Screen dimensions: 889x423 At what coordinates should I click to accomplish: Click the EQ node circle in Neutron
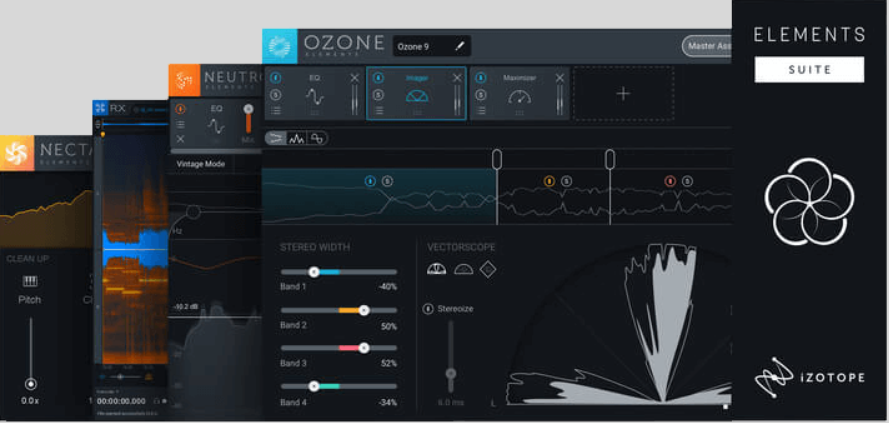tap(193, 212)
